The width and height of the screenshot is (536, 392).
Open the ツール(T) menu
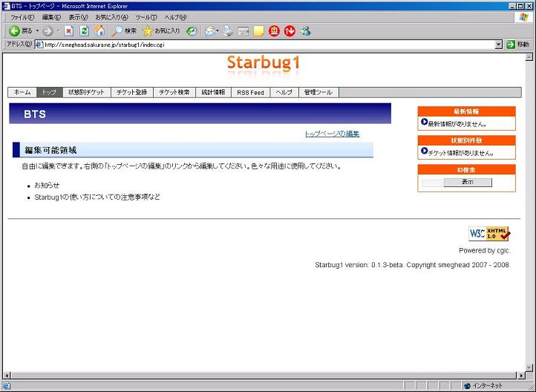pos(146,17)
